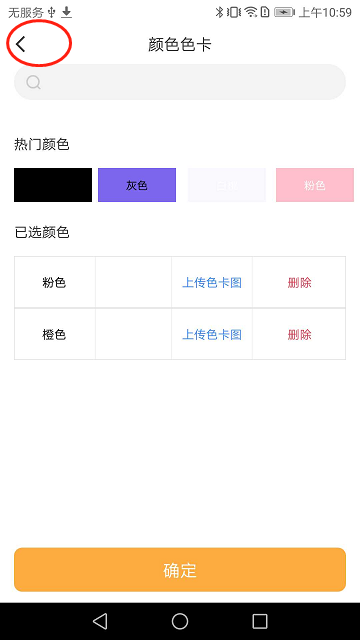Select the black color swatch

click(x=53, y=185)
